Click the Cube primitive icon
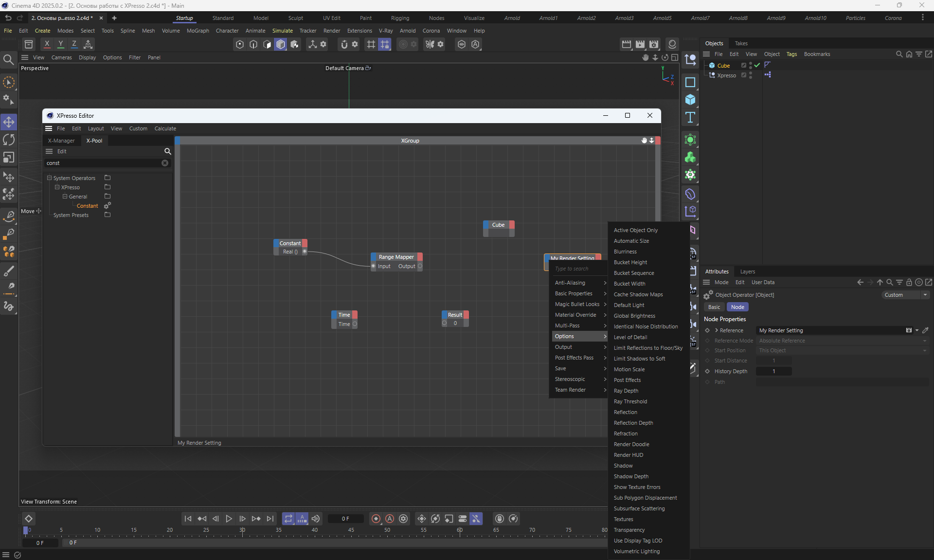The width and height of the screenshot is (934, 560). [x=690, y=100]
